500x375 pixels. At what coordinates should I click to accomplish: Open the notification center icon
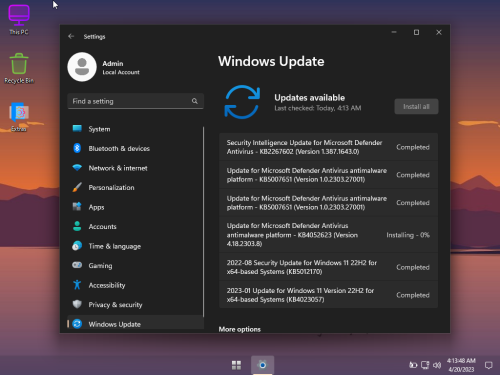point(488,365)
